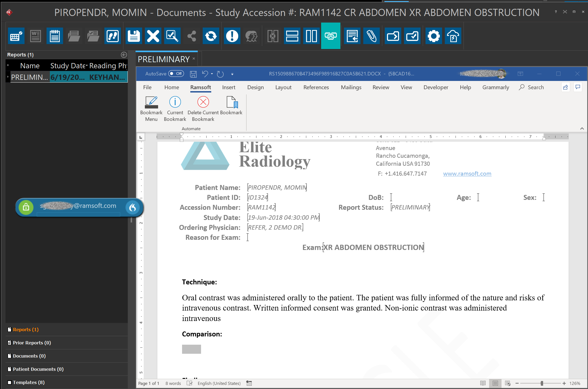Screen dimensions: 588x389
Task: Click the share icon in top toolbar
Action: (192, 36)
